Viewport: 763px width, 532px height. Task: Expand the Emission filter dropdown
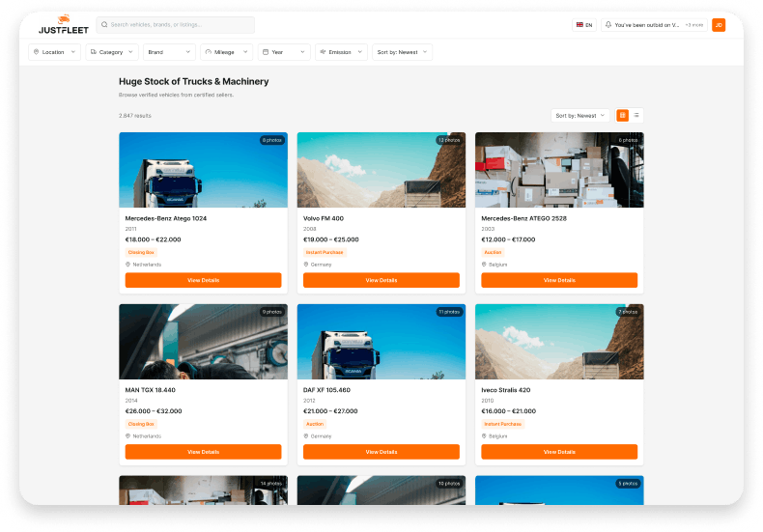coord(341,52)
